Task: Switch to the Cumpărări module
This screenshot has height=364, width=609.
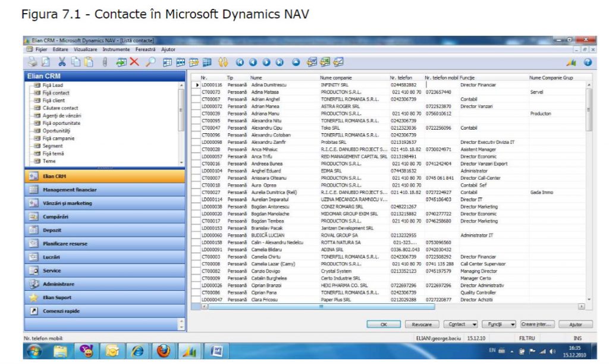Action: tap(105, 216)
